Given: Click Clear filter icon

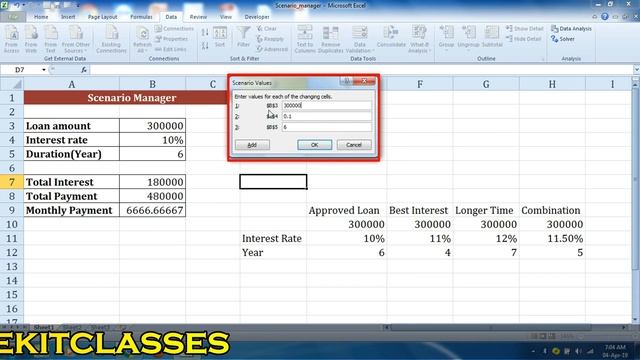Looking at the screenshot, I should click(267, 29).
